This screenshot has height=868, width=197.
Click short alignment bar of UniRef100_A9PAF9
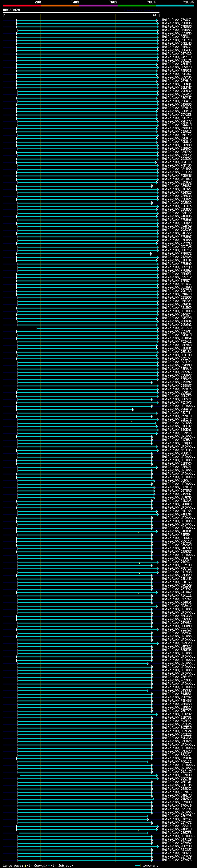click(75, 410)
